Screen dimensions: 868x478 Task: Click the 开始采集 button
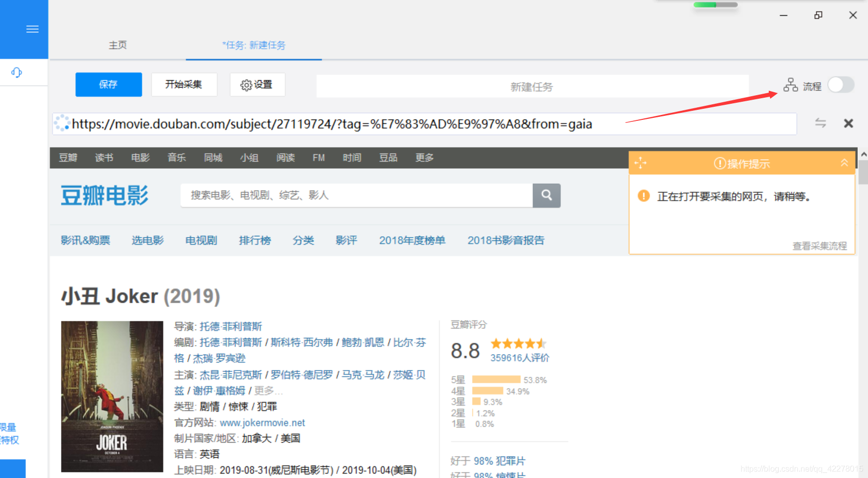point(184,85)
